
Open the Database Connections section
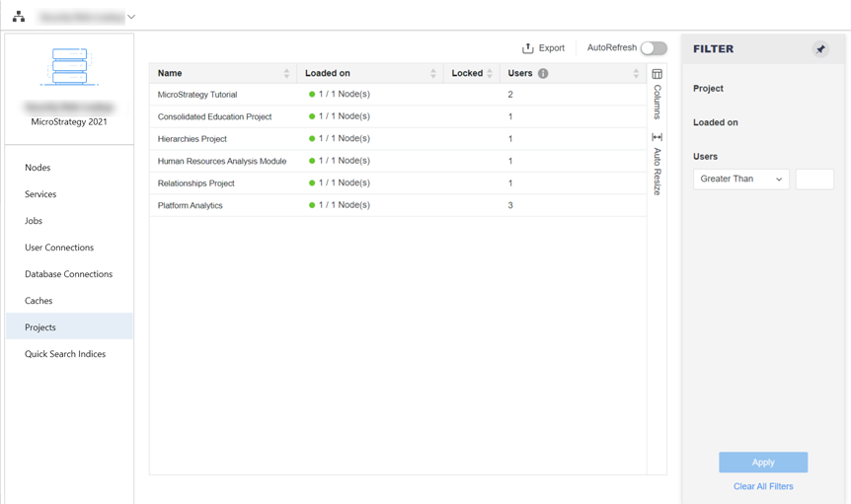point(68,274)
